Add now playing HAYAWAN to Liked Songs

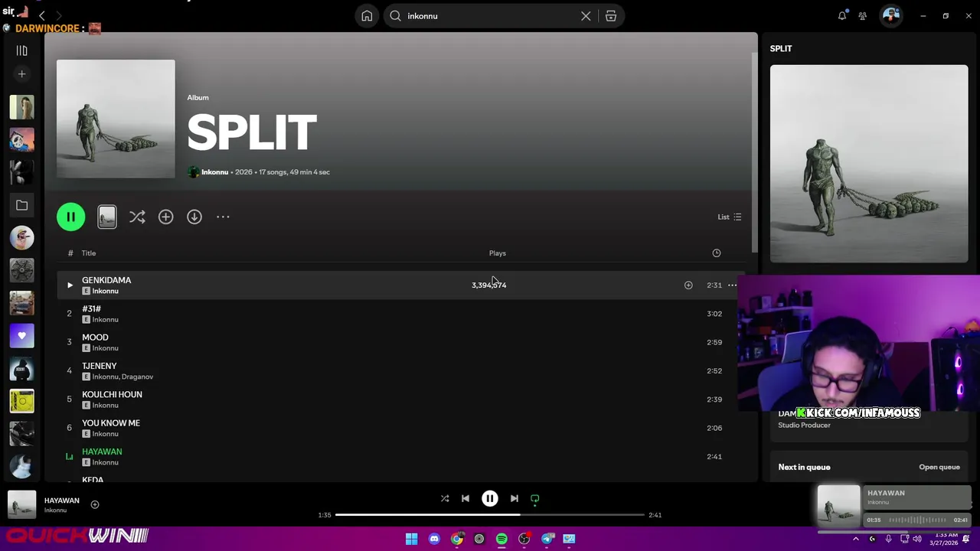pyautogui.click(x=95, y=504)
